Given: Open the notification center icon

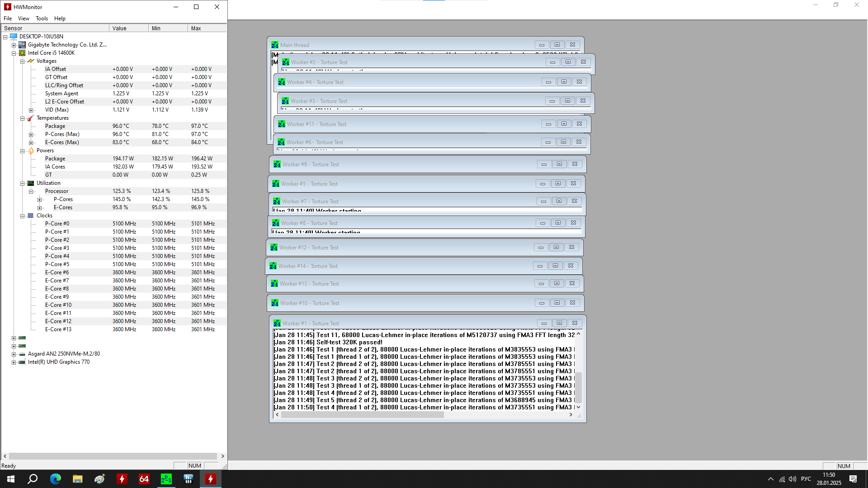Looking at the screenshot, I should point(853,479).
